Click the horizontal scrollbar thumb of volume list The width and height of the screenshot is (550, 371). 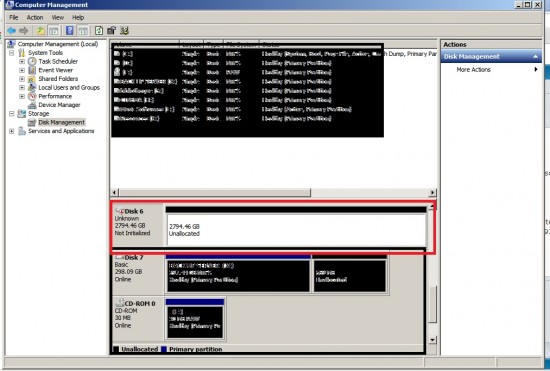point(215,192)
